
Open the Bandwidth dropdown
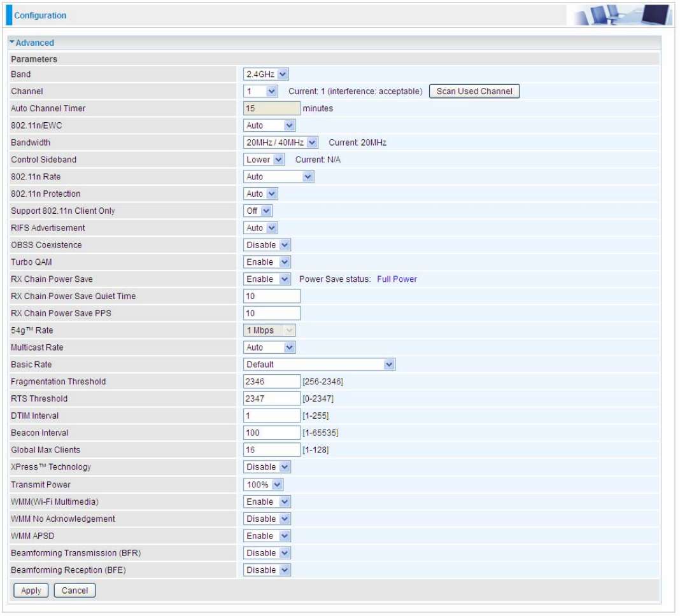(281, 143)
